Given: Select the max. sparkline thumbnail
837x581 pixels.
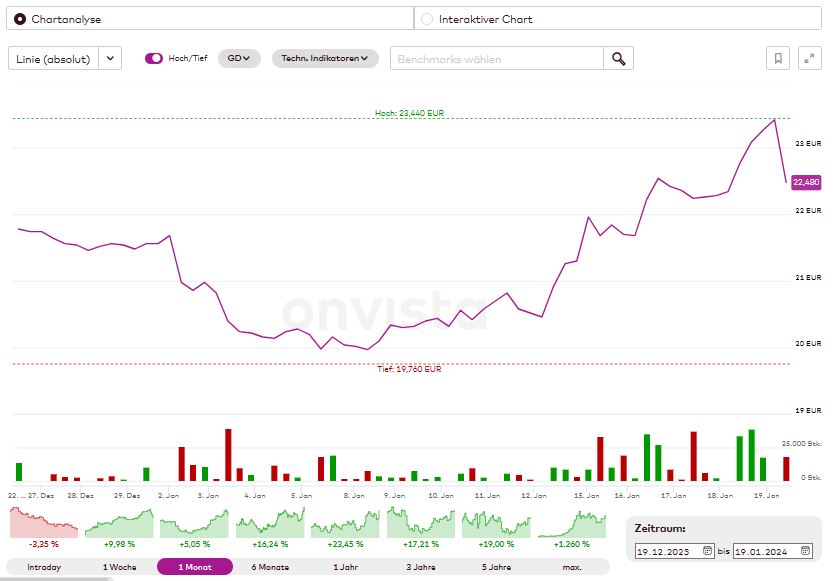Looking at the screenshot, I should pos(572,521).
